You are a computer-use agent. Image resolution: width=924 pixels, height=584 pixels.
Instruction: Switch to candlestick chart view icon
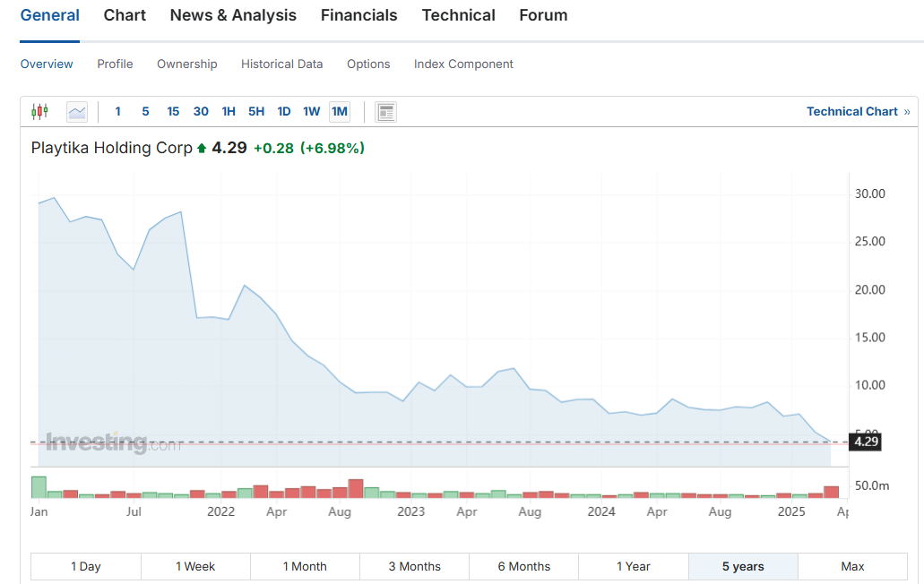point(40,111)
